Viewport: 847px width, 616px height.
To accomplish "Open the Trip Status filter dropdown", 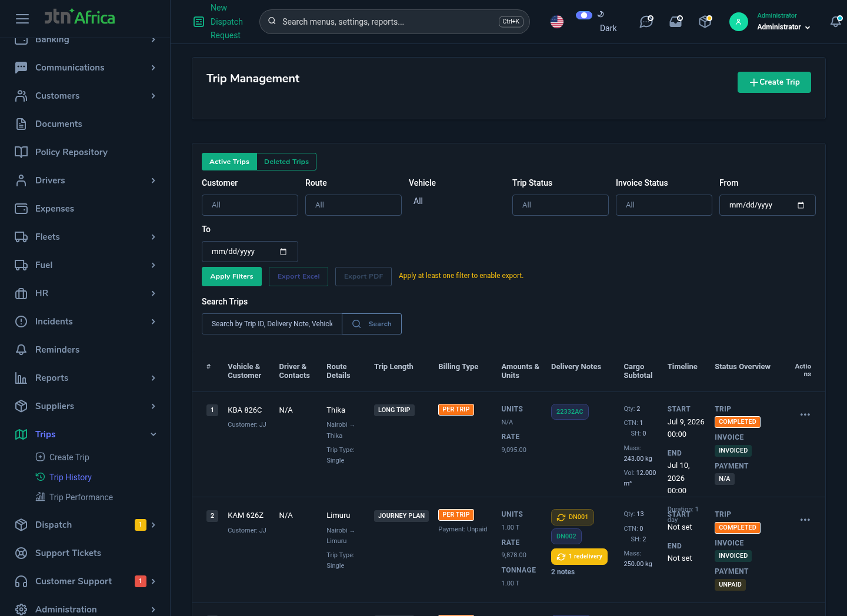I will [561, 205].
